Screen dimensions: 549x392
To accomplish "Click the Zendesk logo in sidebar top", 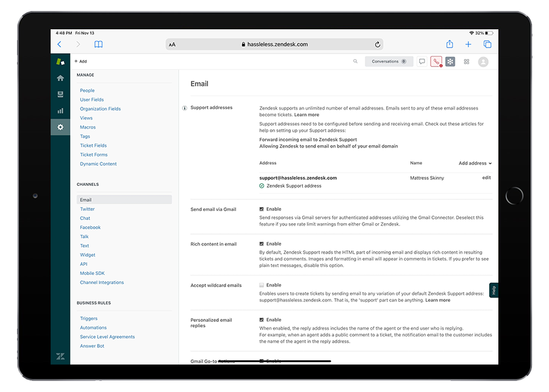I will [60, 62].
